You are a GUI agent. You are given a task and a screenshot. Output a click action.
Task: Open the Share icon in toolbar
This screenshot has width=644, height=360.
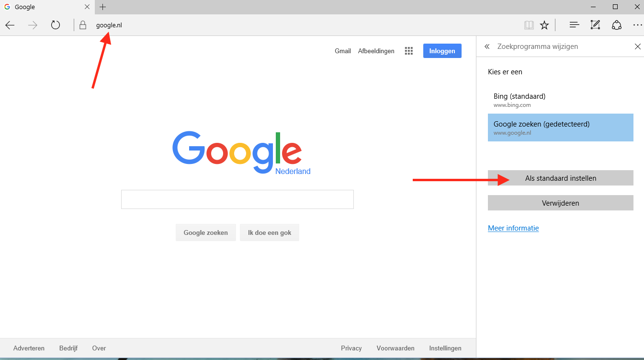[617, 25]
